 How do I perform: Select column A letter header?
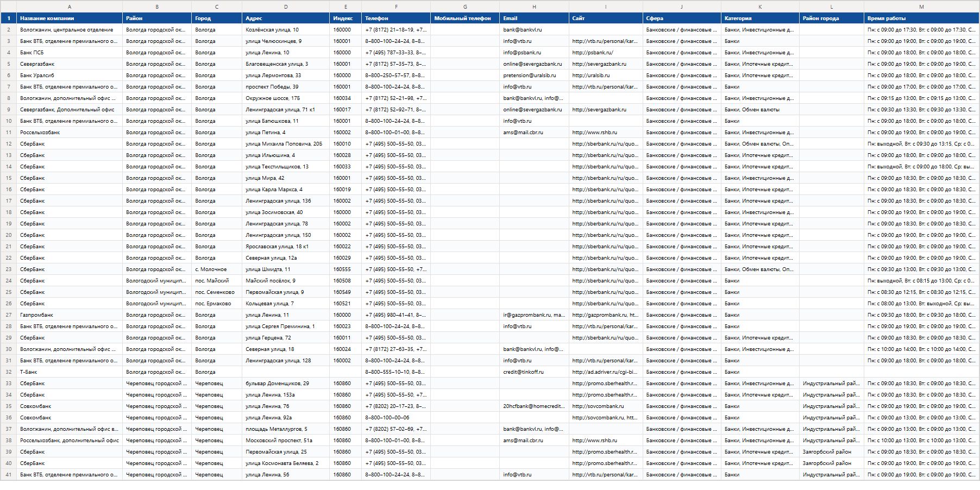(x=70, y=7)
